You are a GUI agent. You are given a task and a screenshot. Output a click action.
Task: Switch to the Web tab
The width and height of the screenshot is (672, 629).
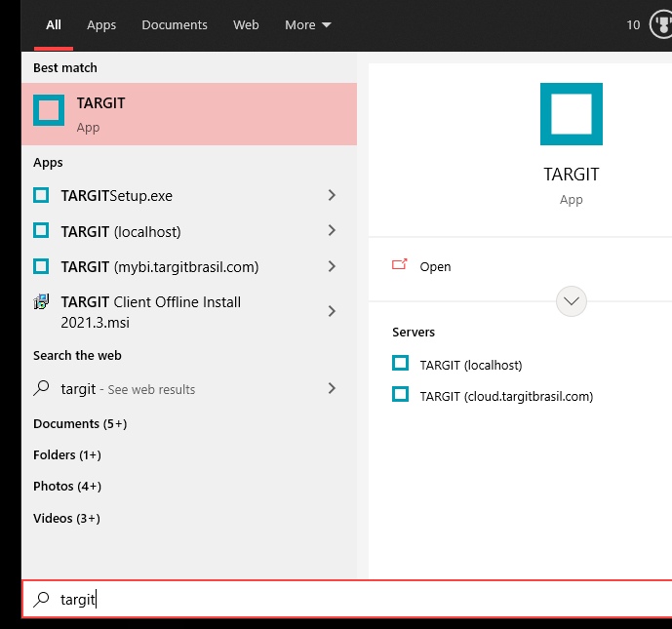tap(246, 24)
